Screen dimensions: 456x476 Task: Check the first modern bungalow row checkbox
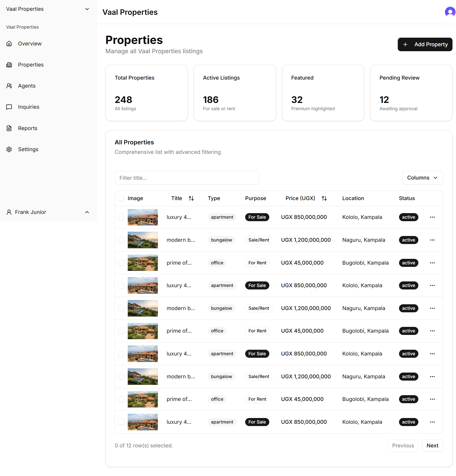click(121, 240)
